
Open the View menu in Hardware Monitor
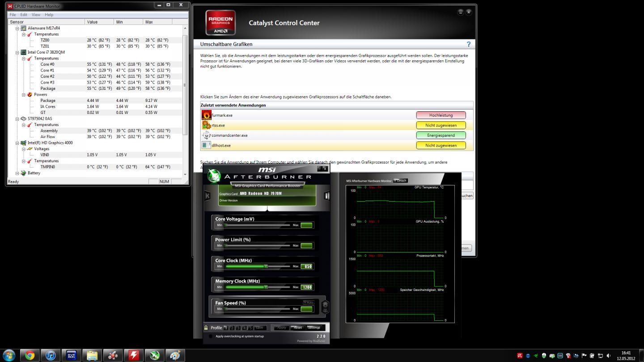click(36, 15)
